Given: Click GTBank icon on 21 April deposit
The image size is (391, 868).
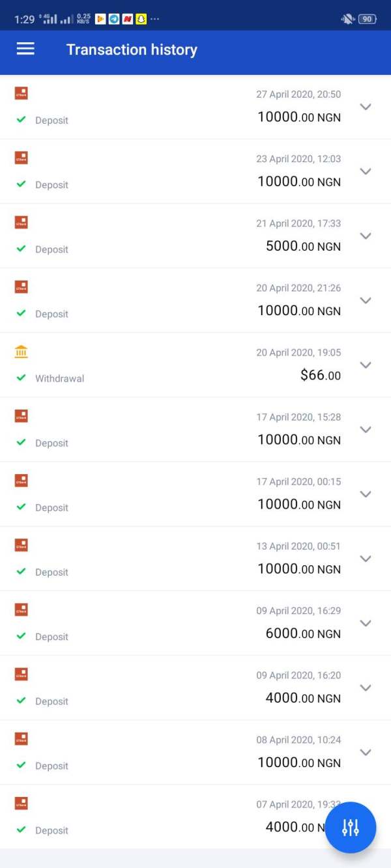Looking at the screenshot, I should pyautogui.click(x=22, y=223).
